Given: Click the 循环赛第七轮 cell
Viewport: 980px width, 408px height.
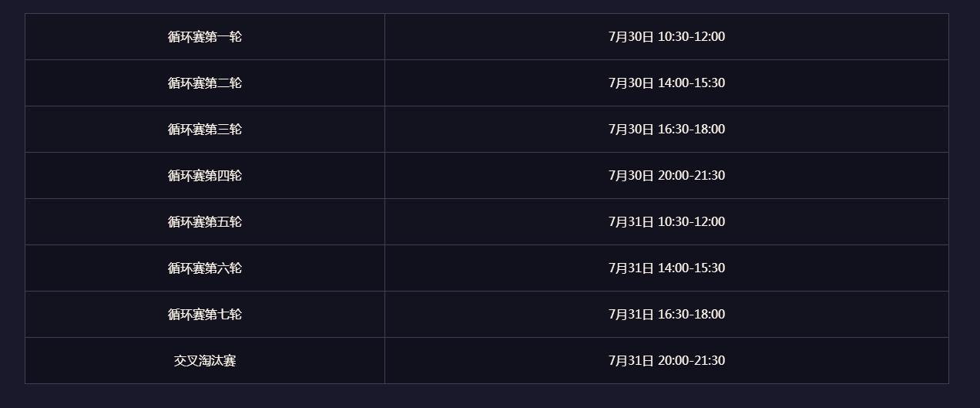Looking at the screenshot, I should [205, 314].
